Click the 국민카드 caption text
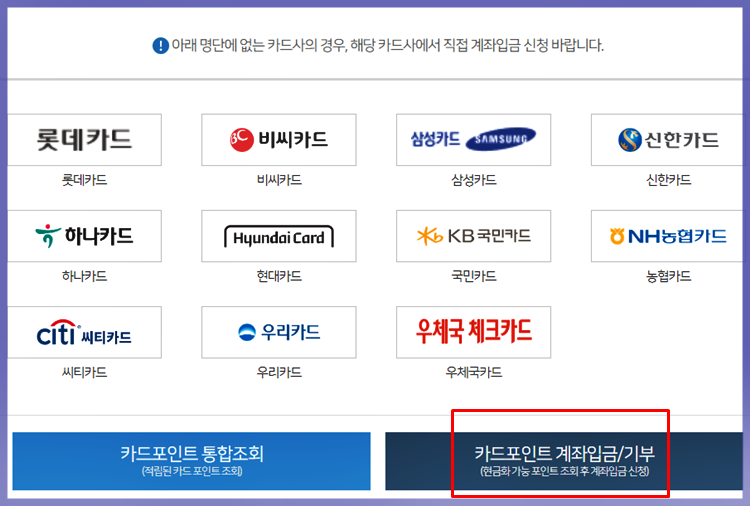The height and width of the screenshot is (506, 750). click(x=474, y=276)
